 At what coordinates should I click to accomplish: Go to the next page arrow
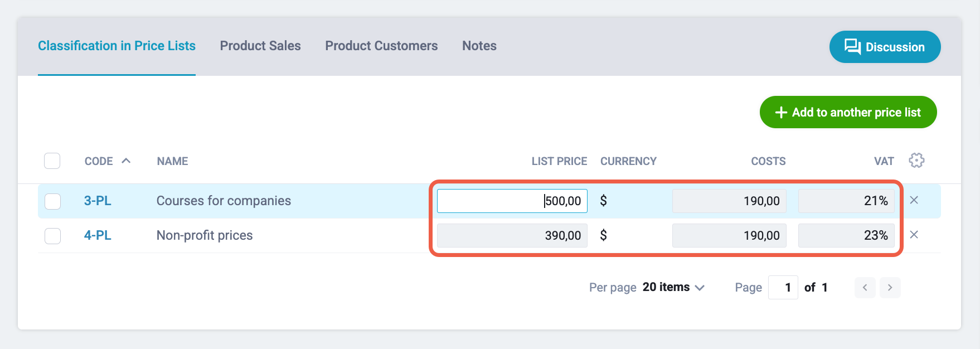click(890, 288)
